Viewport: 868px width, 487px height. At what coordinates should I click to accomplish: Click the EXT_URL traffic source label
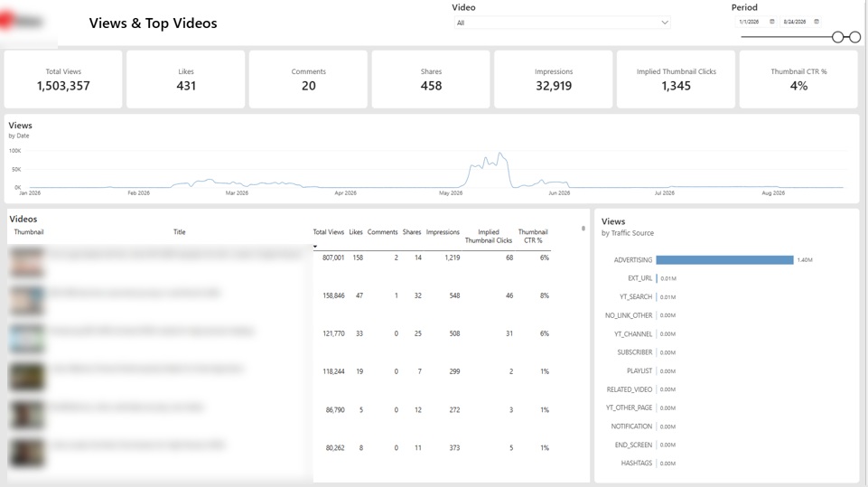639,278
